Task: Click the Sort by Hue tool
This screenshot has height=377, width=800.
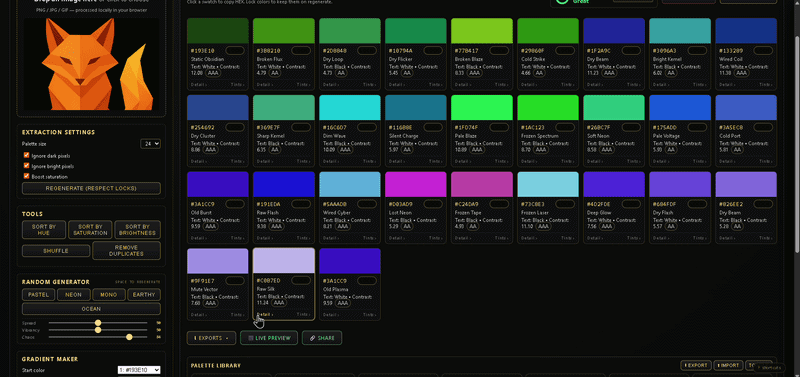Action: (44, 230)
